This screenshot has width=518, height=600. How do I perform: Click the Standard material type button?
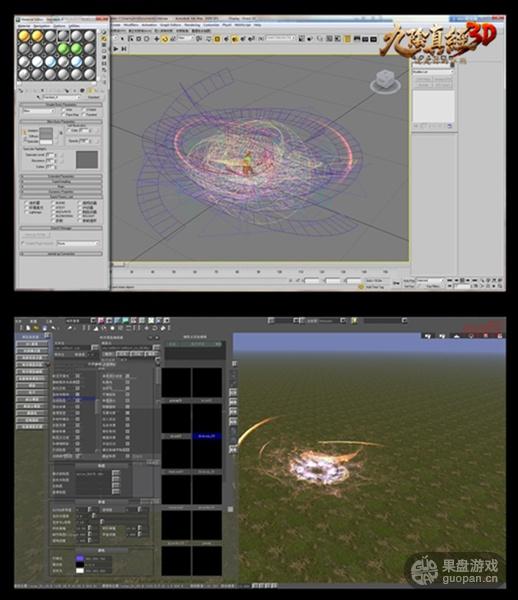pos(94,97)
